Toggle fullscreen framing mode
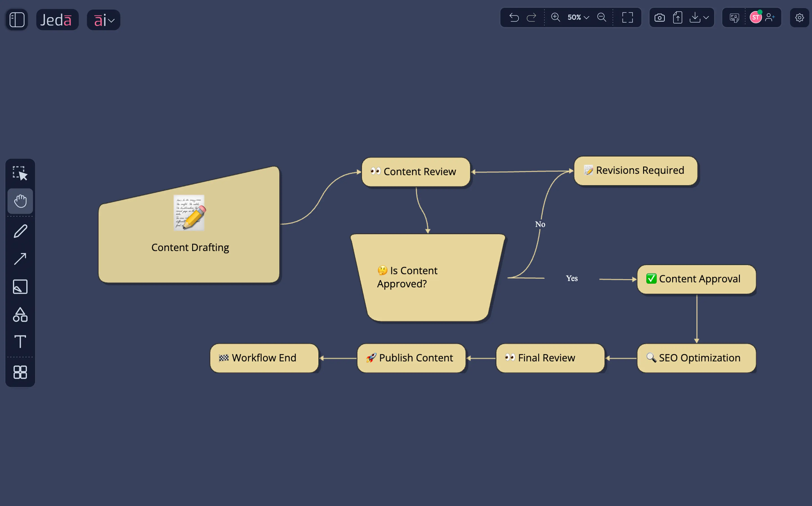This screenshot has width=812, height=506. 627,17
